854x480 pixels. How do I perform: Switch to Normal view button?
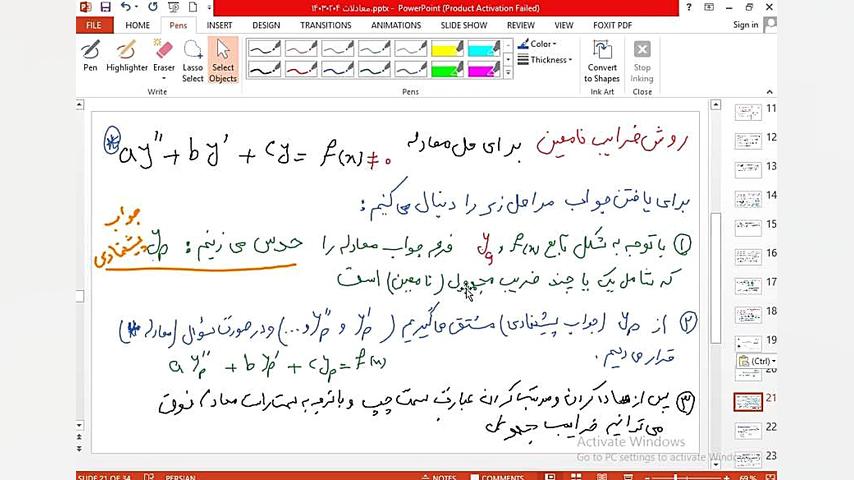point(550,477)
